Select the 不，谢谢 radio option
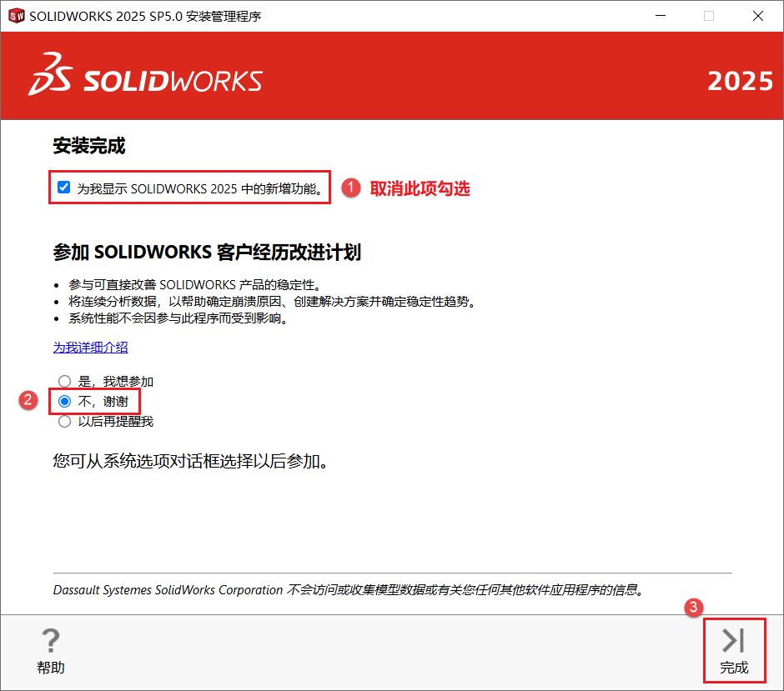Viewport: 784px width, 691px height. pyautogui.click(x=64, y=401)
